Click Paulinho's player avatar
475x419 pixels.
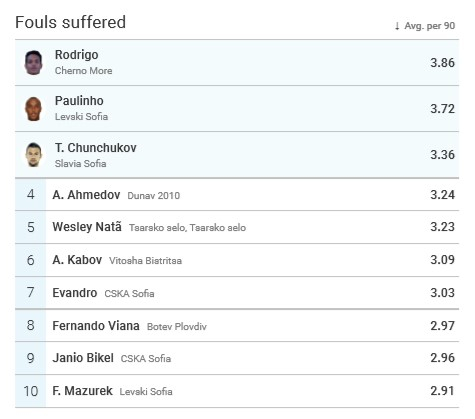[x=33, y=109]
